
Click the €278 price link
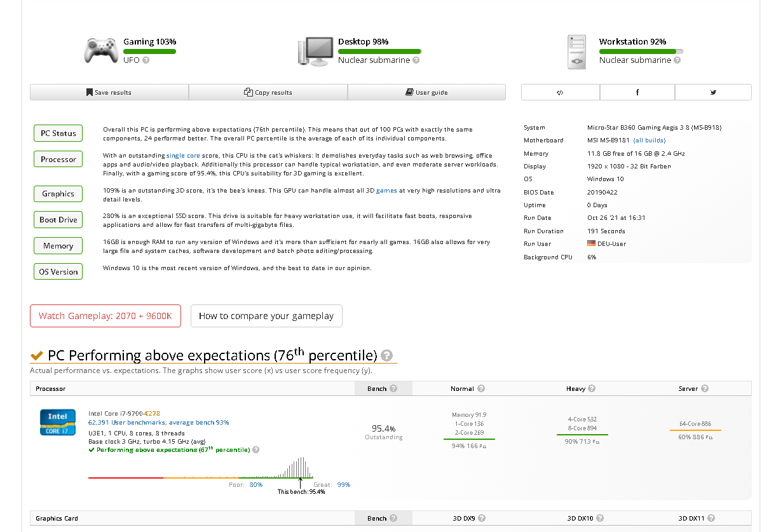[153, 413]
